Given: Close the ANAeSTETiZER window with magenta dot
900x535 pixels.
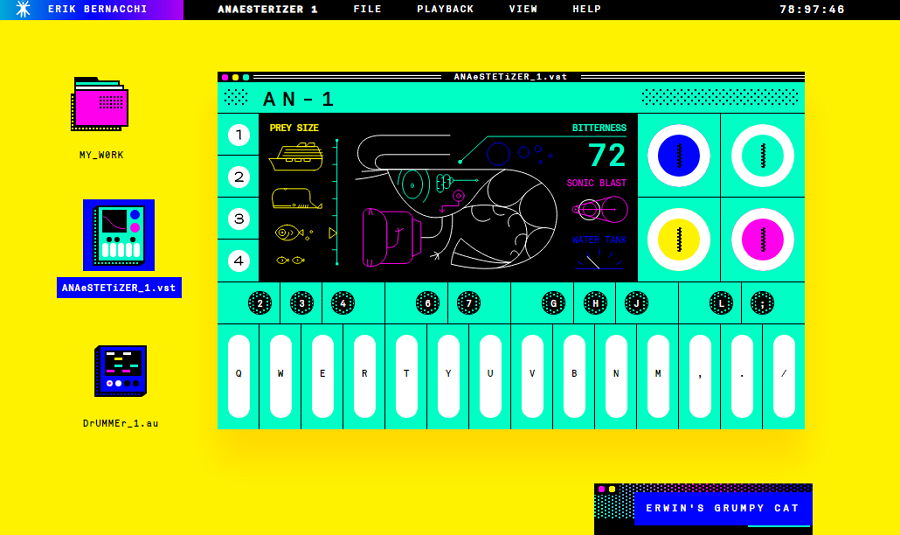Looking at the screenshot, I should 225,77.
